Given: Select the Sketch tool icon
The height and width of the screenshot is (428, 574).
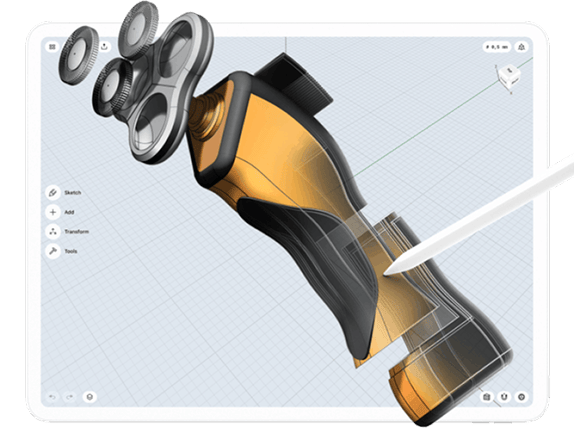Looking at the screenshot, I should pyautogui.click(x=53, y=193).
